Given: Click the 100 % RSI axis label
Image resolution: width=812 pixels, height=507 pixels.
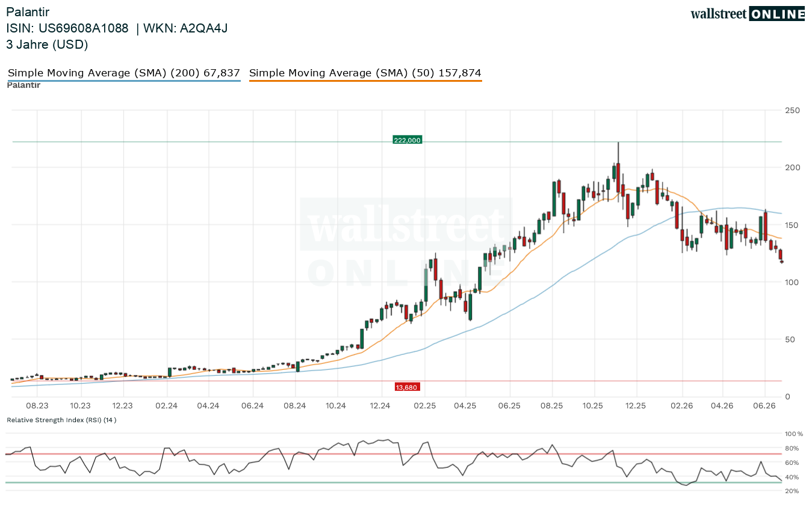Looking at the screenshot, I should (x=794, y=434).
